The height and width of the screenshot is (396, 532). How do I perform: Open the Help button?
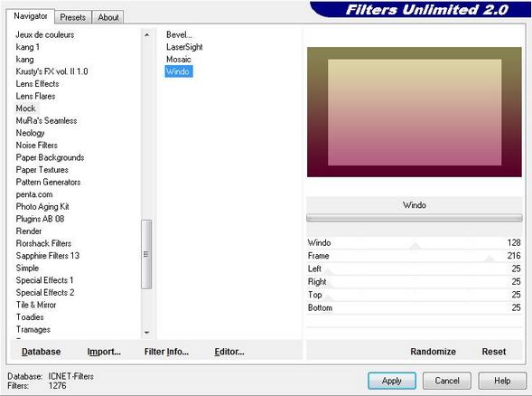[502, 381]
